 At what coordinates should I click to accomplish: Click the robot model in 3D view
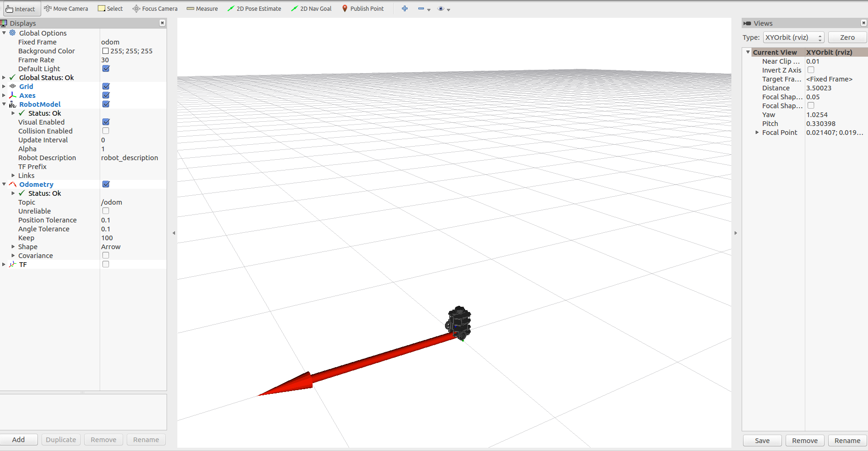pos(458,322)
